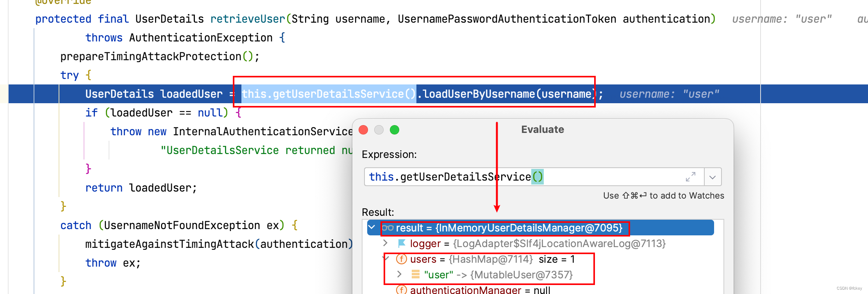The height and width of the screenshot is (294, 868).
Task: Click the map entry icon beside "user"
Action: coord(416,274)
